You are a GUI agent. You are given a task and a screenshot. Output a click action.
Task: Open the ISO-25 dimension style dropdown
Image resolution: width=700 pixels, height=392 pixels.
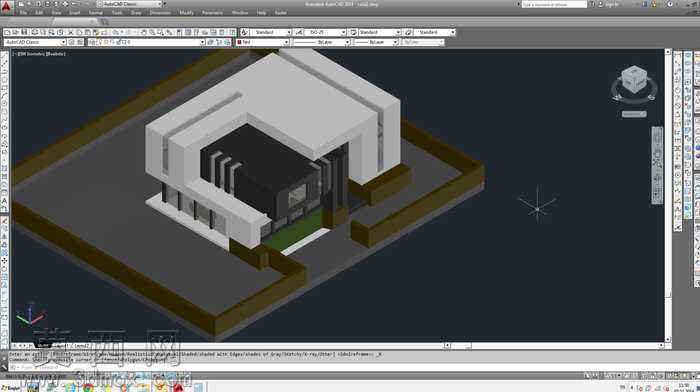pos(343,32)
